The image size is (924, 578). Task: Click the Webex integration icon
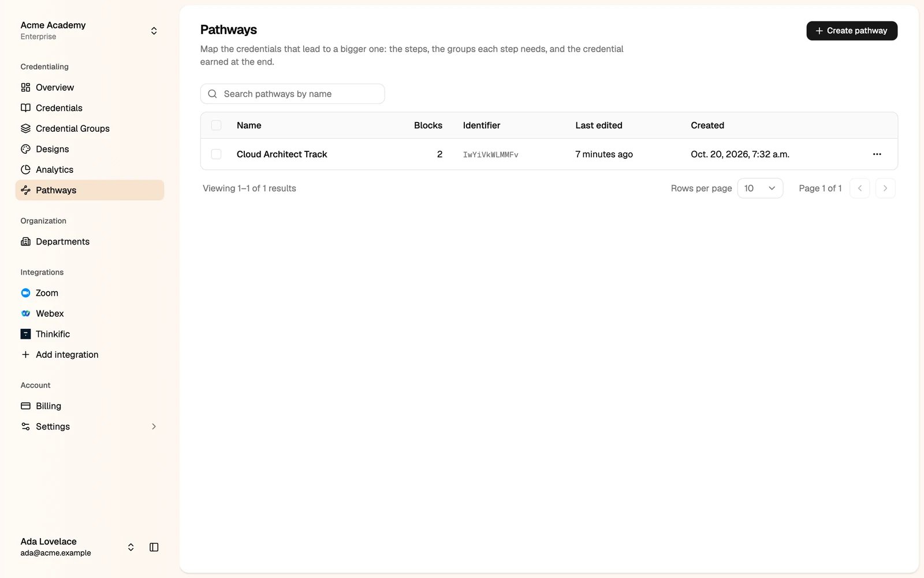25,313
